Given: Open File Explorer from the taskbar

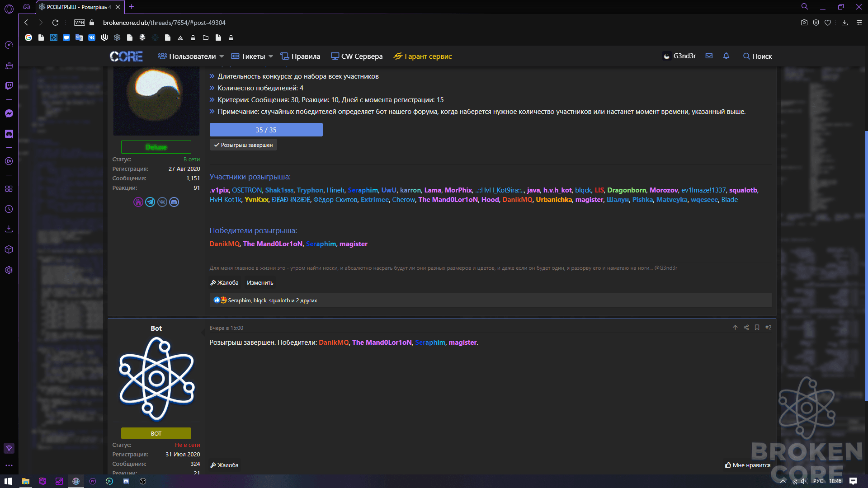Looking at the screenshot, I should pos(26,481).
